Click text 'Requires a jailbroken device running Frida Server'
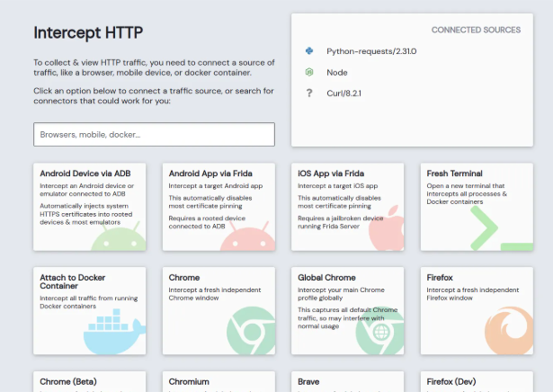This screenshot has width=553, height=392. click(340, 222)
